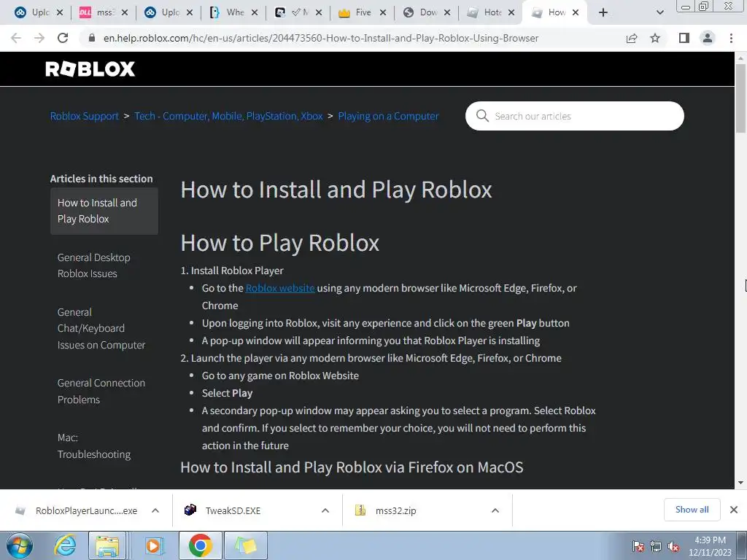The width and height of the screenshot is (747, 560).
Task: Click the browser forward arrow
Action: pos(39,38)
